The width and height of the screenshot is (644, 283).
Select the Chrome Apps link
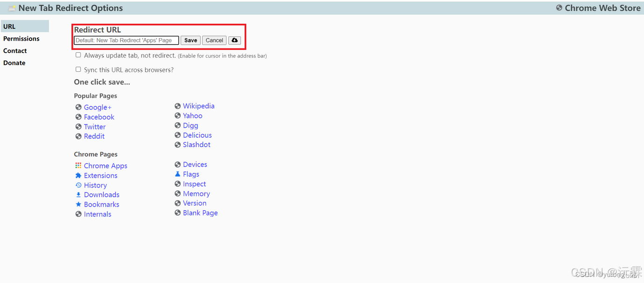tap(106, 166)
